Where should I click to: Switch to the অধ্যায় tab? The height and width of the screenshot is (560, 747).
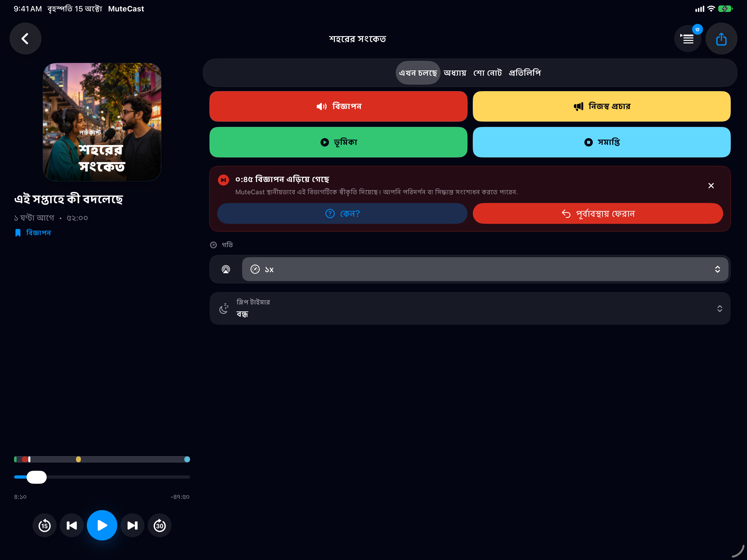coord(455,72)
